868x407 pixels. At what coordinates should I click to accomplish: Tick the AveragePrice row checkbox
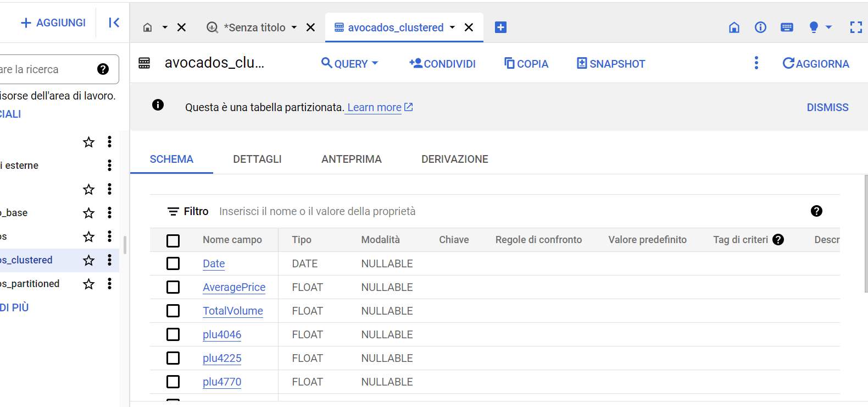[173, 287]
